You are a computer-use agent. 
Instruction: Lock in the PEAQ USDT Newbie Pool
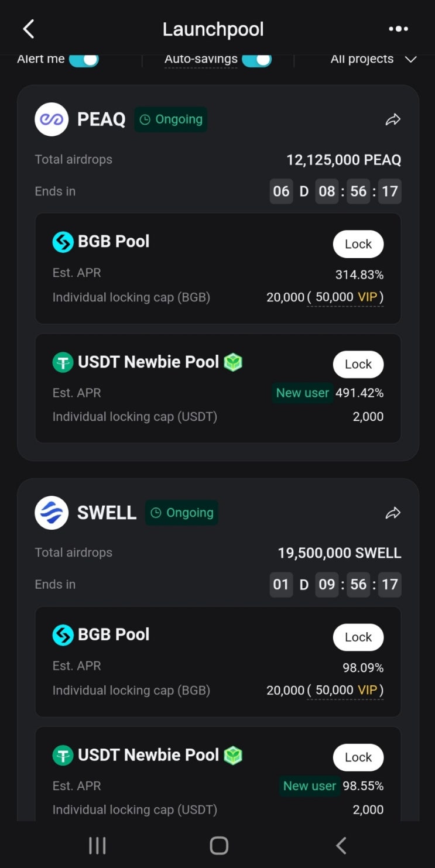tap(358, 365)
